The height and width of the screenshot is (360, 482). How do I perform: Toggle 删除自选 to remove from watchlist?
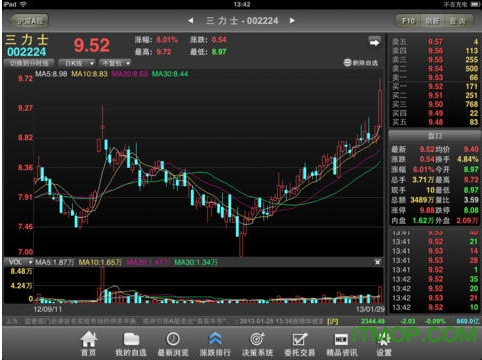click(361, 63)
